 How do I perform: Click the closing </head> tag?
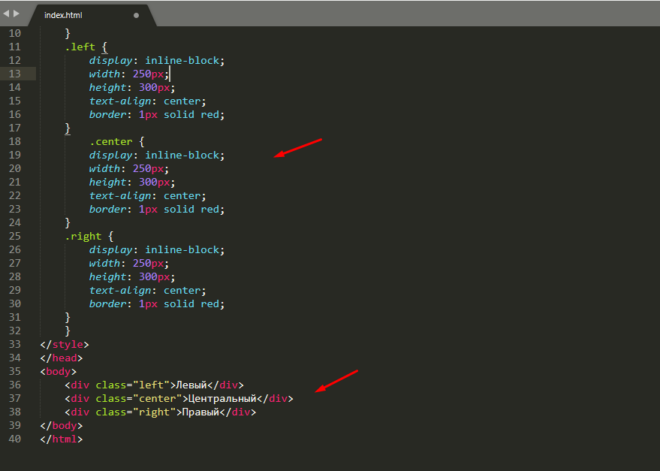(61, 358)
